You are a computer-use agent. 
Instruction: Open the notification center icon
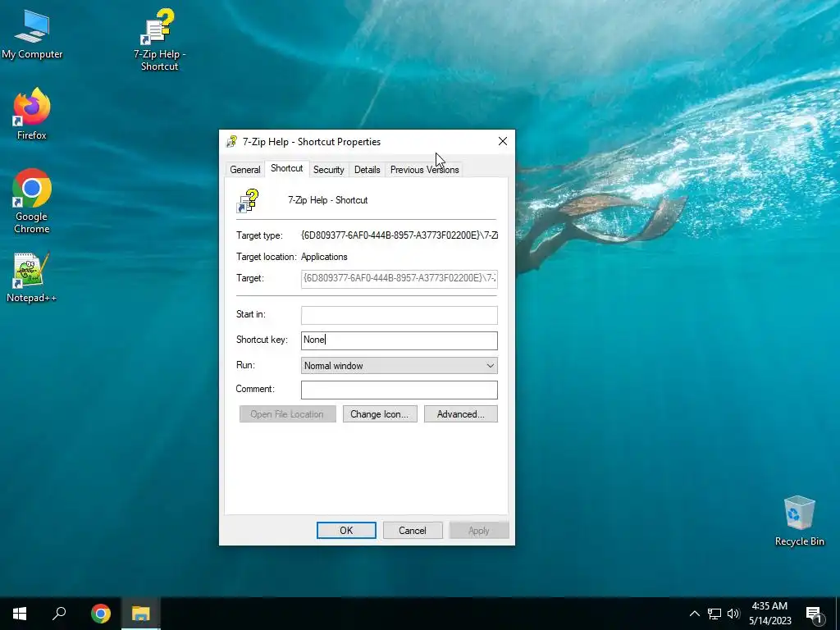(x=814, y=614)
